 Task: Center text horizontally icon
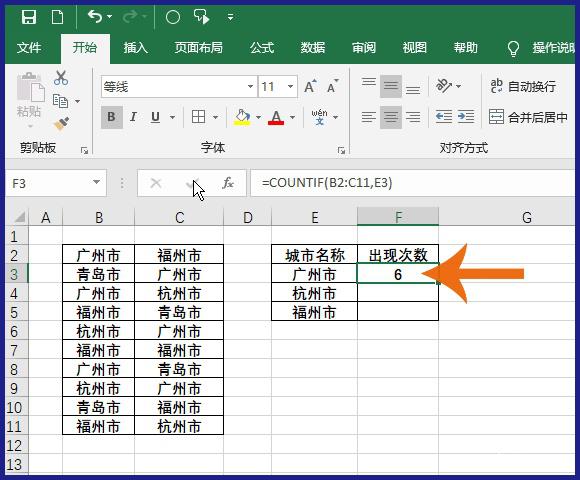(391, 117)
